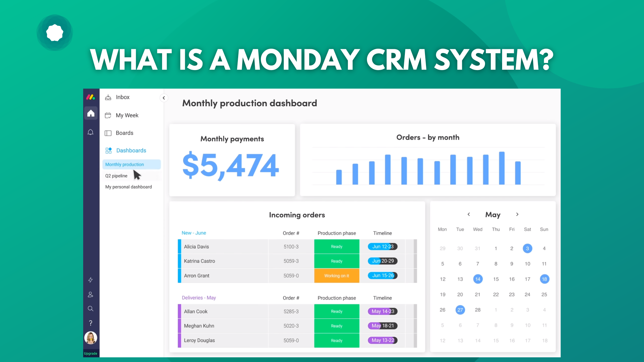The width and height of the screenshot is (644, 362).
Task: Open My personal dashboard
Action: (x=128, y=187)
